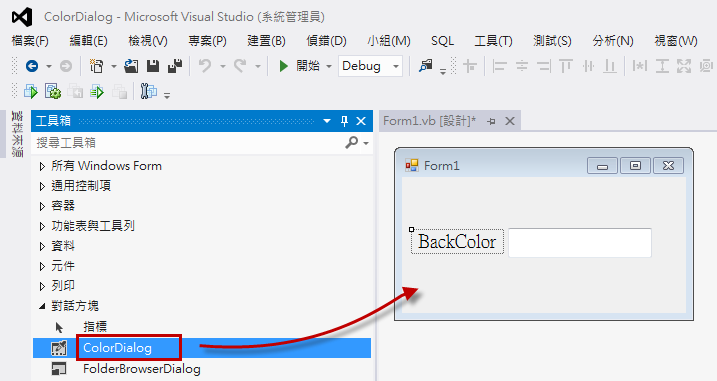Click the green Start debugging arrow

click(284, 66)
